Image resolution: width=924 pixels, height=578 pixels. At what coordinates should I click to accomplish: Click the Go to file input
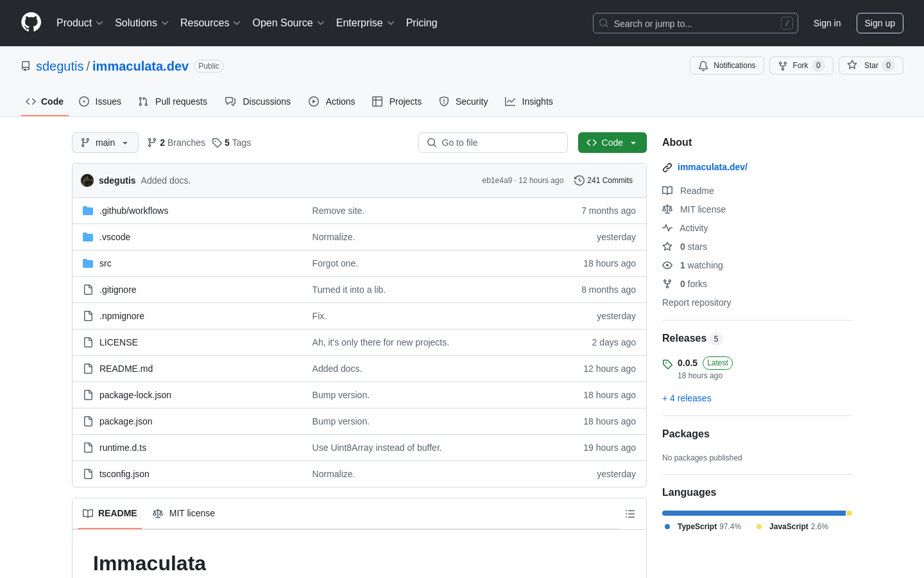pyautogui.click(x=493, y=143)
